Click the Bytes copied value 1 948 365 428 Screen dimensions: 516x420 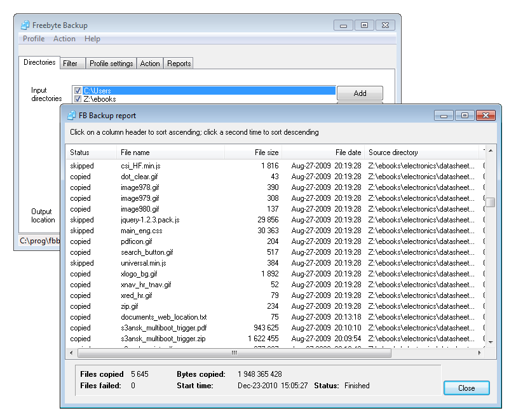[260, 374]
